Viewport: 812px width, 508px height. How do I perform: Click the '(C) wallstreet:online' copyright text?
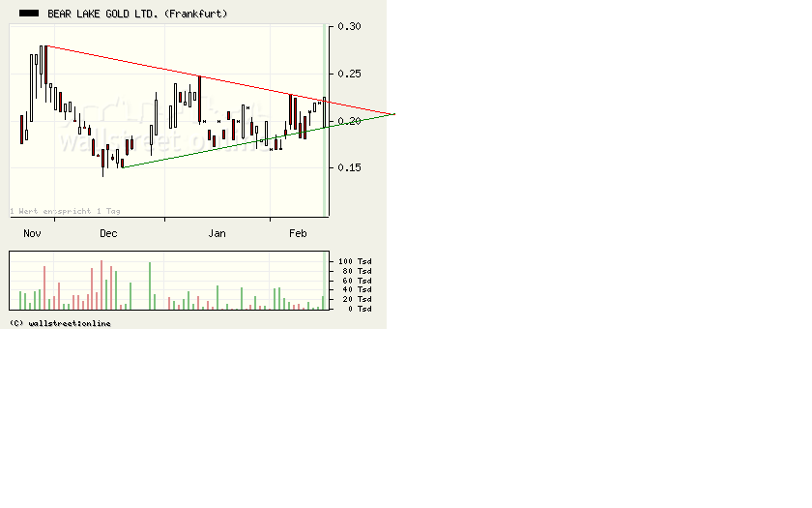pos(60,323)
